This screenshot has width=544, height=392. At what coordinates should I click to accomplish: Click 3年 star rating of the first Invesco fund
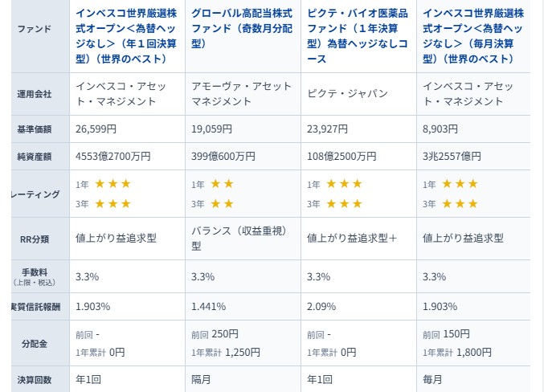[x=112, y=204]
